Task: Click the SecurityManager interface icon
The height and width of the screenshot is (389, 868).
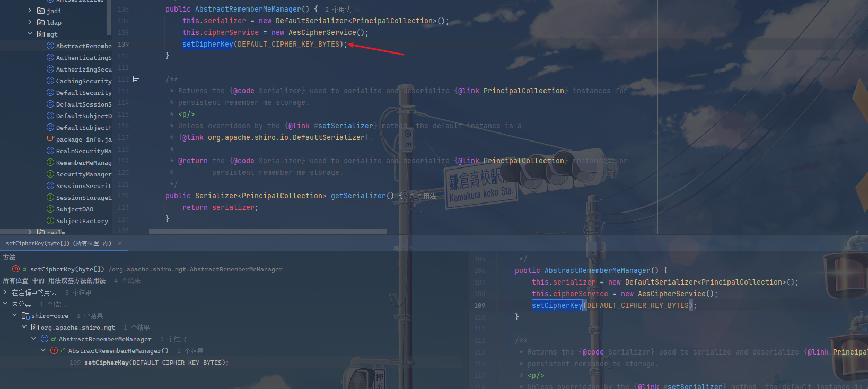Action: coord(50,174)
